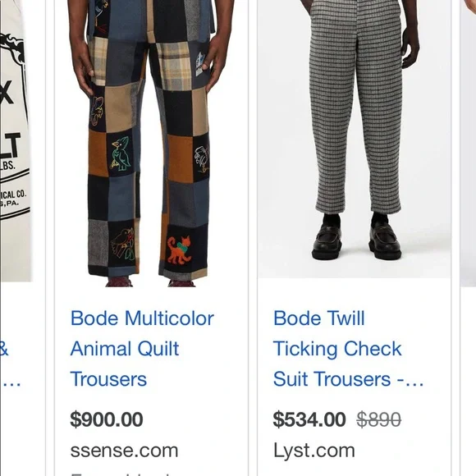
Task: Click the partial product image at the left edge
Action: coord(16,140)
